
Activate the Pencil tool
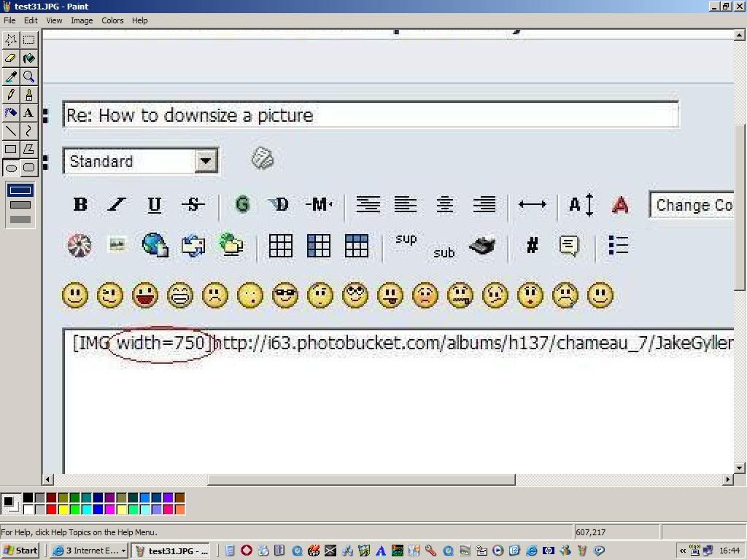11,95
